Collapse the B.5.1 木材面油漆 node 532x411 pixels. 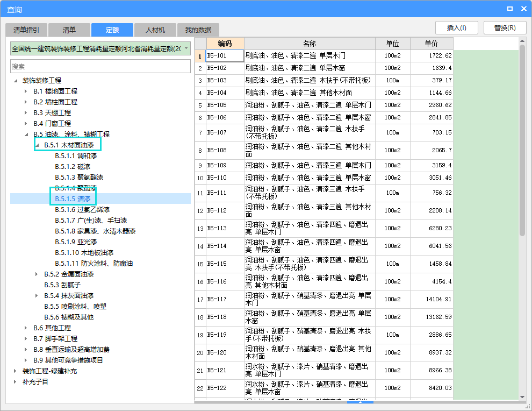click(37, 145)
